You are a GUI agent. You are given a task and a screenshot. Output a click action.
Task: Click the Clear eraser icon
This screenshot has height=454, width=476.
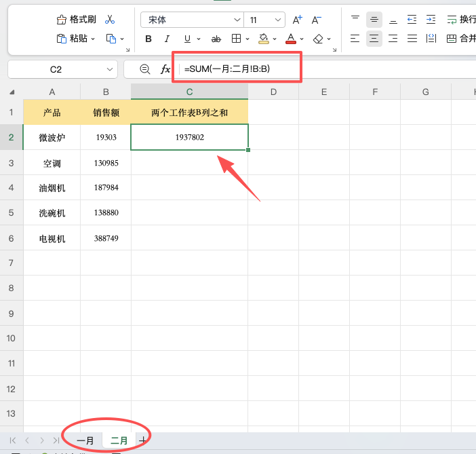point(318,39)
